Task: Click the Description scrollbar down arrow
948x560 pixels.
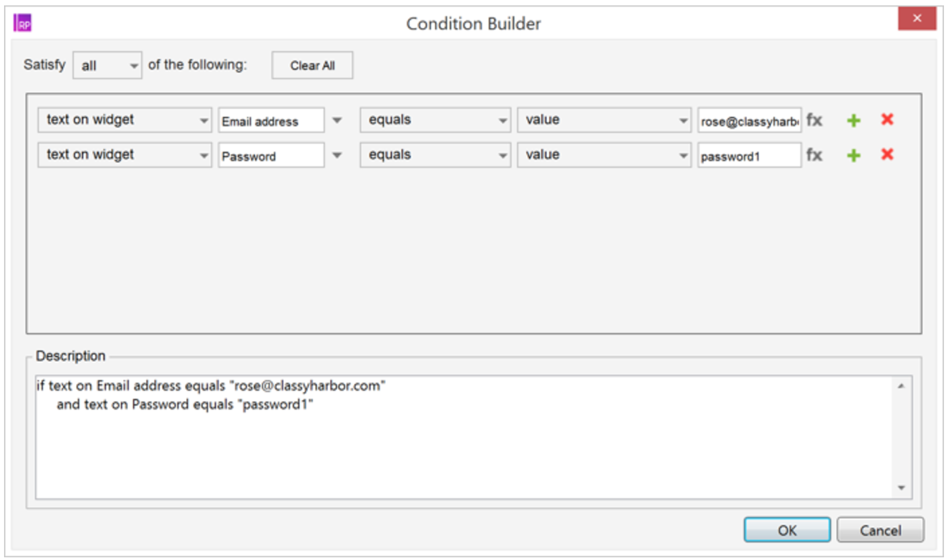Action: tap(901, 488)
